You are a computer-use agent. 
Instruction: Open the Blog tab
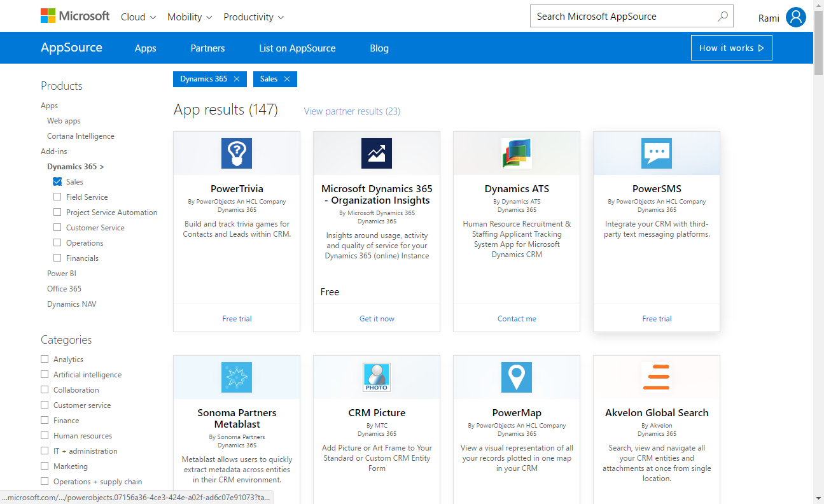pos(379,48)
